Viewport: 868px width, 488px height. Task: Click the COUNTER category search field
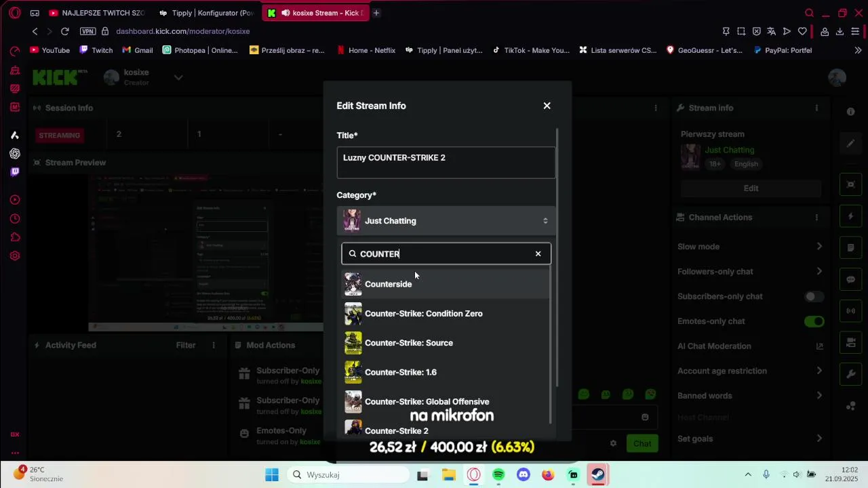[x=446, y=253]
